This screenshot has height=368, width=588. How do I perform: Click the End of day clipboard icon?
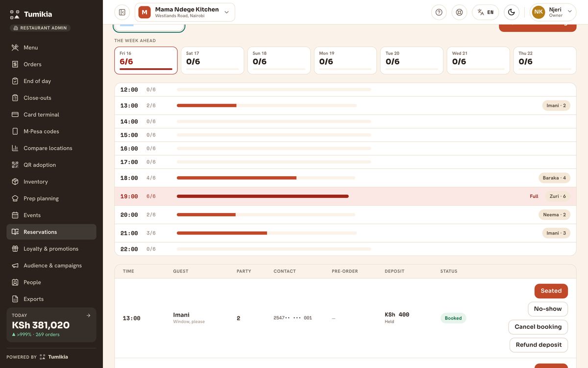point(15,81)
